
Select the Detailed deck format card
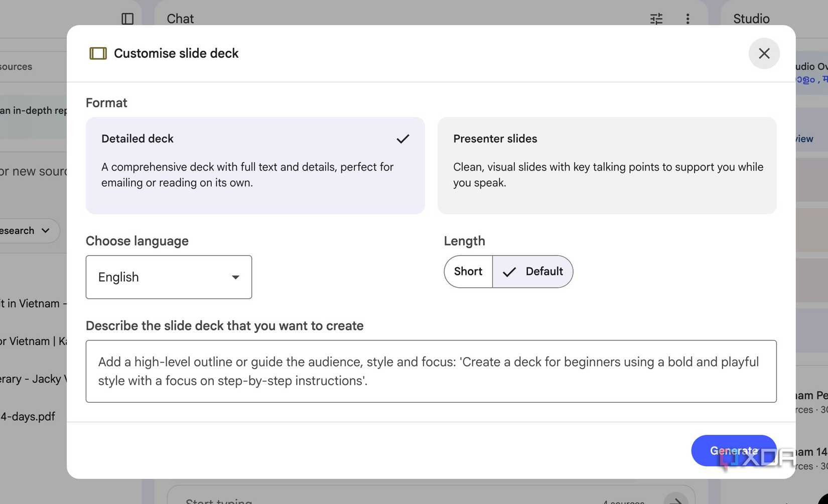tap(255, 165)
